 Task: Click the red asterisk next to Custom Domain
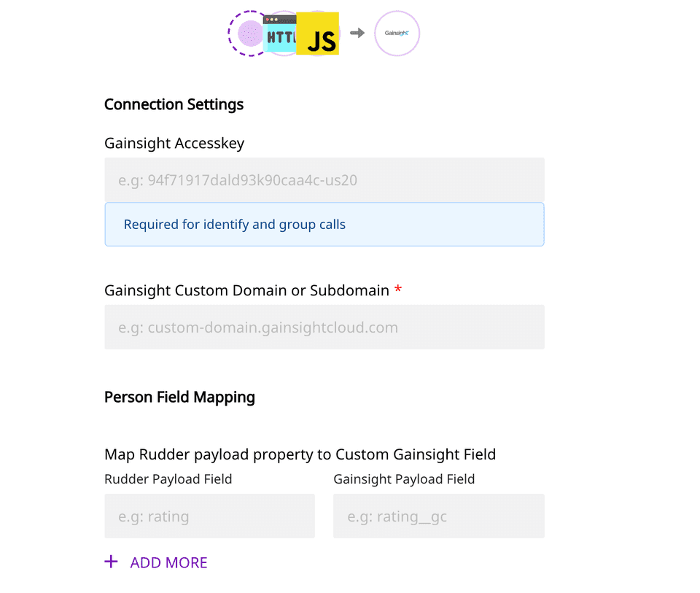coord(398,290)
